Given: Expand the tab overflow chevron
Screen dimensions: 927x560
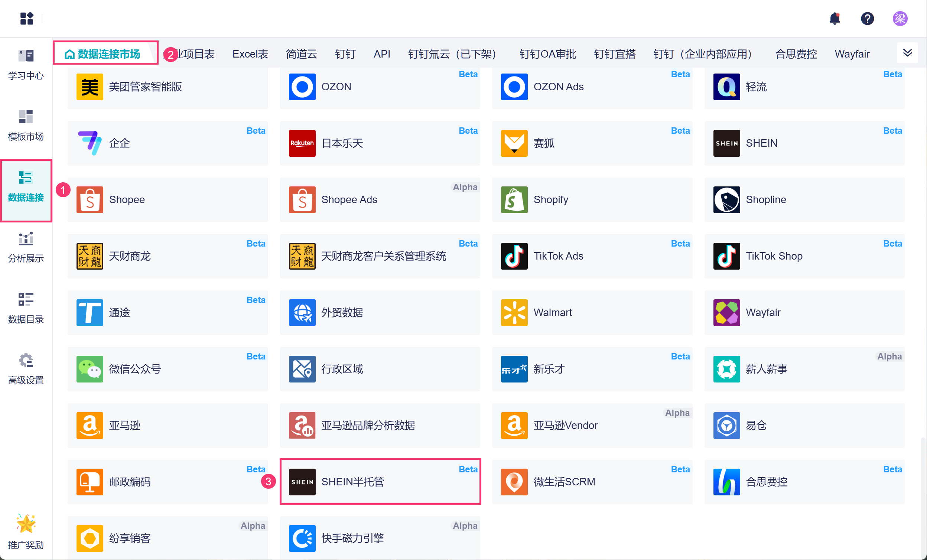Looking at the screenshot, I should pos(907,53).
